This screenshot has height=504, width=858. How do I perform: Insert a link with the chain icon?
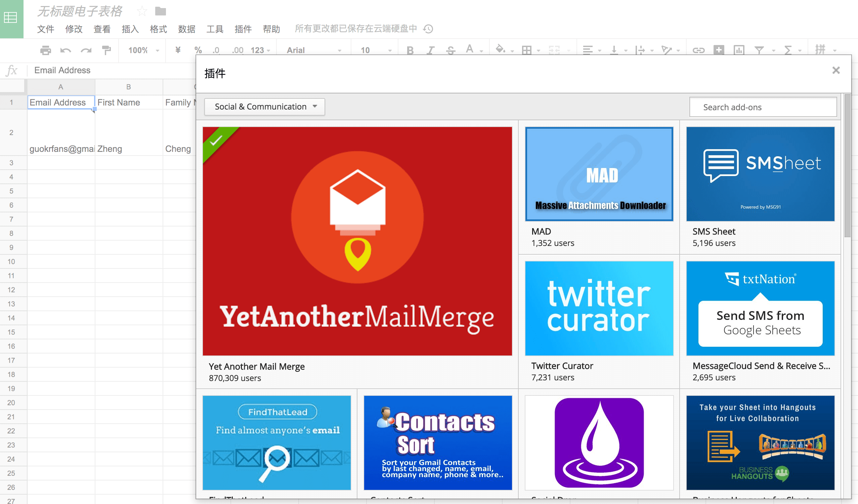click(x=698, y=50)
